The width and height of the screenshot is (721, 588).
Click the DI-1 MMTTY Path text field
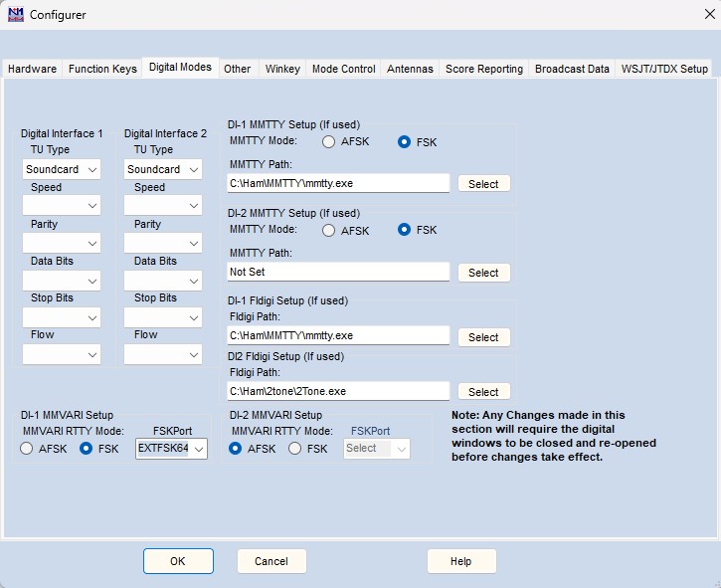point(338,183)
